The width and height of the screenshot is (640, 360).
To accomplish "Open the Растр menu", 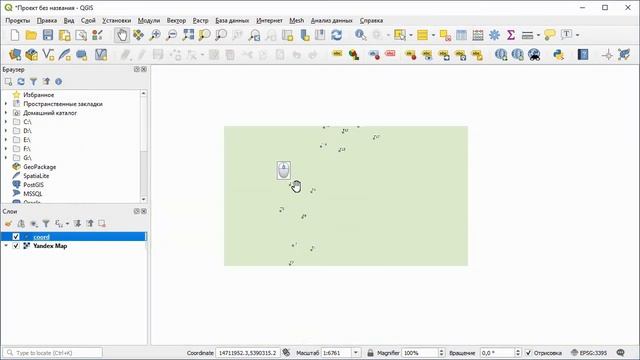I will coord(200,20).
